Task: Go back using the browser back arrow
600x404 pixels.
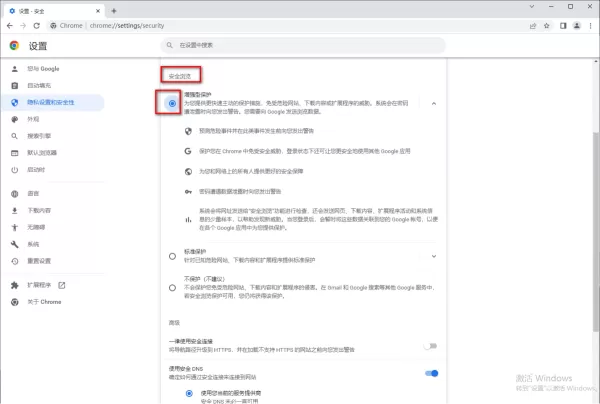Action: [x=10, y=26]
